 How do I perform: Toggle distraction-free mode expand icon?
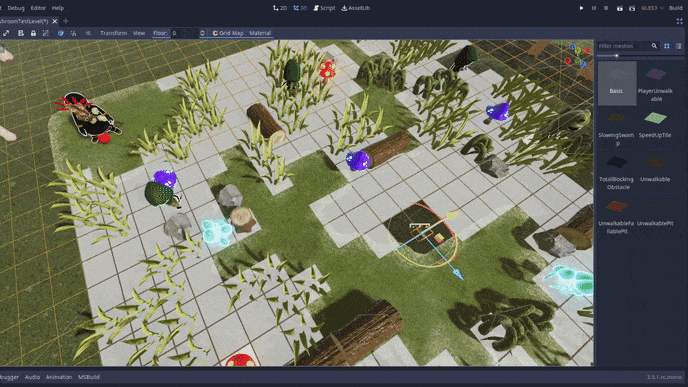pyautogui.click(x=679, y=21)
